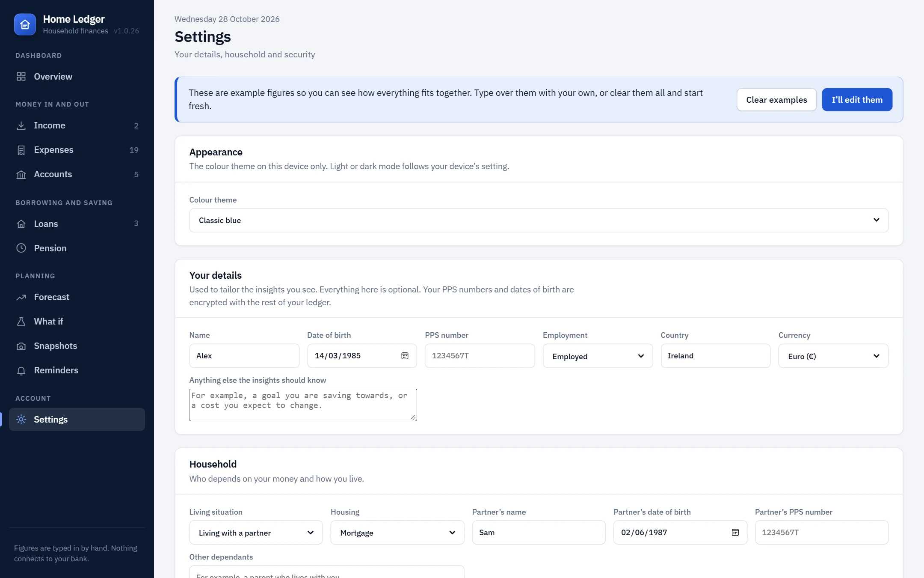
Task: Open the Colour theme dropdown
Action: (x=539, y=220)
